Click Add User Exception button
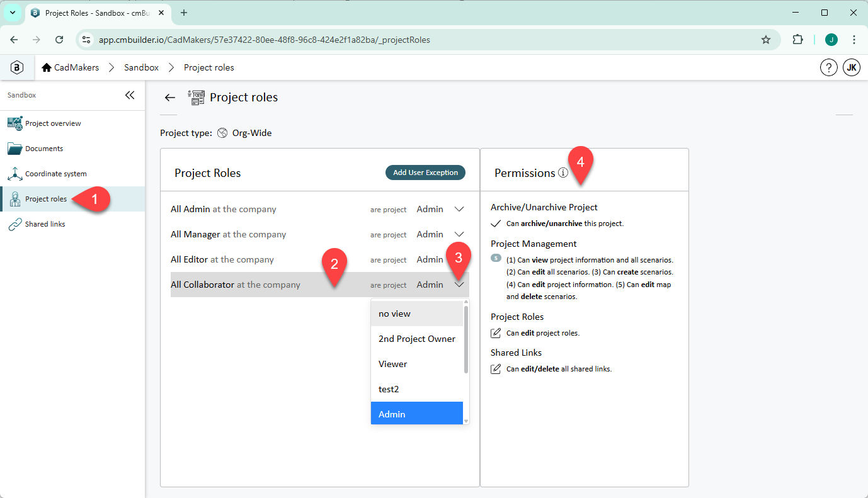The image size is (868, 498). (x=425, y=173)
